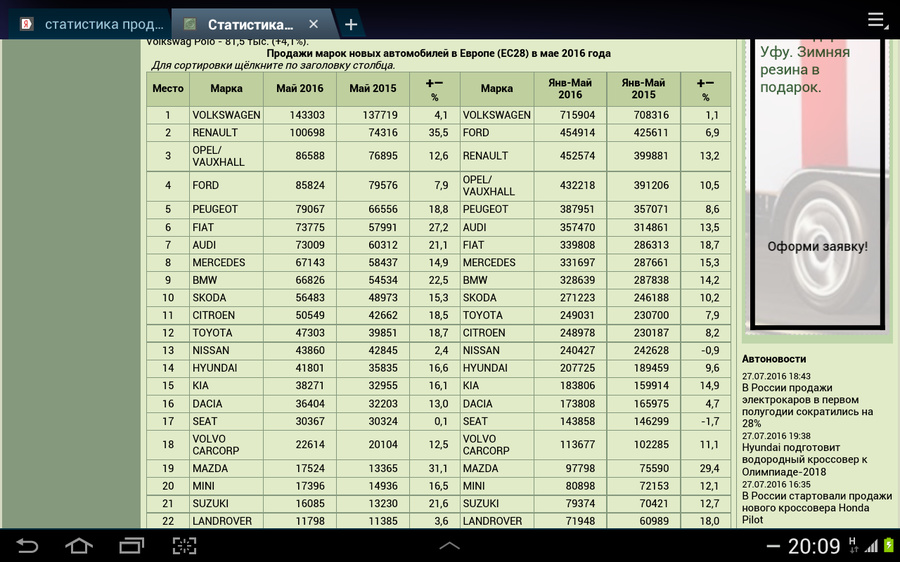Click the value 50549
The height and width of the screenshot is (562, 900).
pyautogui.click(x=310, y=315)
